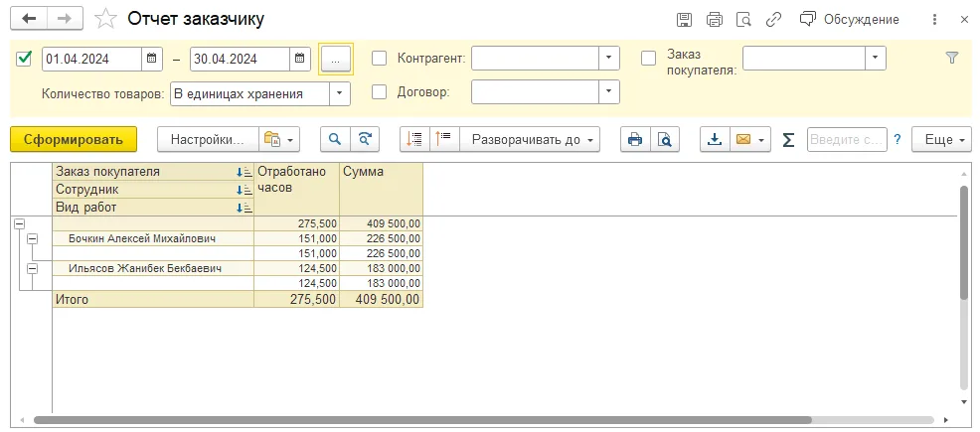
Task: Click the magnifier find icon
Action: [335, 139]
